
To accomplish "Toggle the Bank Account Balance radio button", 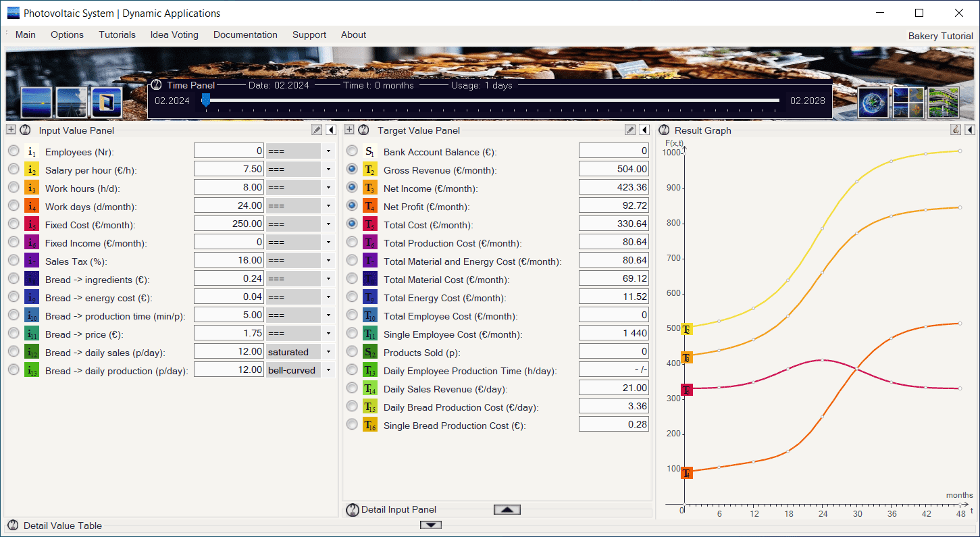I will [351, 151].
